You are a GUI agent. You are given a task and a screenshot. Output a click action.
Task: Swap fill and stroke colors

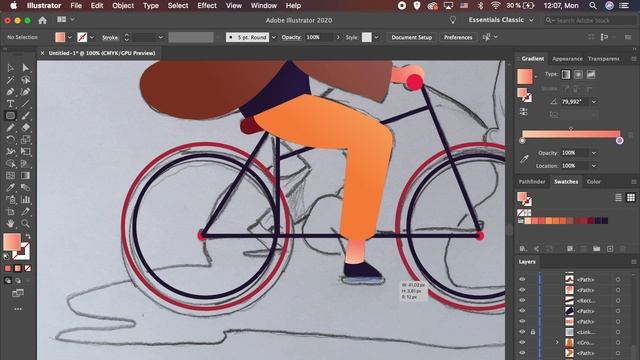coord(27,236)
